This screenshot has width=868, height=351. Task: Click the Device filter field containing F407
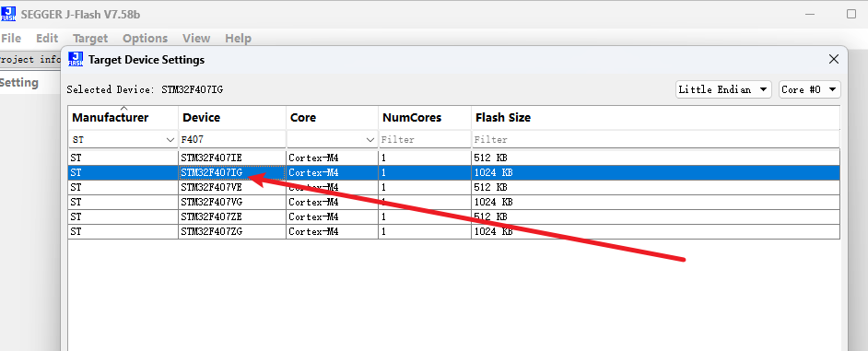pyautogui.click(x=232, y=139)
